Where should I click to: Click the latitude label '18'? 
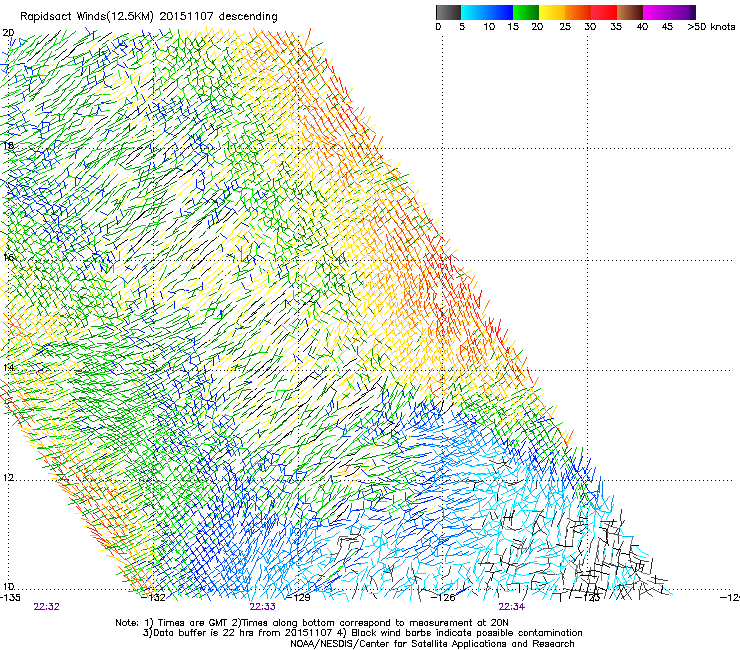click(x=8, y=145)
